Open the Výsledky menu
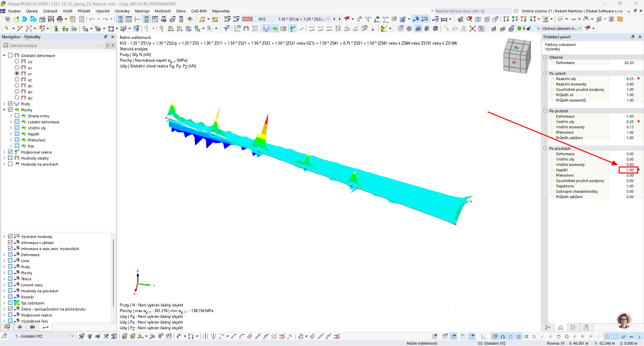This screenshot has height=346, width=644. pyautogui.click(x=122, y=11)
